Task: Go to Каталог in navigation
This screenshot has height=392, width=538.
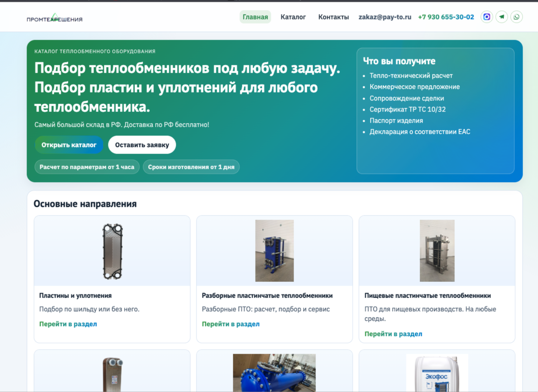Action: pos(293,17)
